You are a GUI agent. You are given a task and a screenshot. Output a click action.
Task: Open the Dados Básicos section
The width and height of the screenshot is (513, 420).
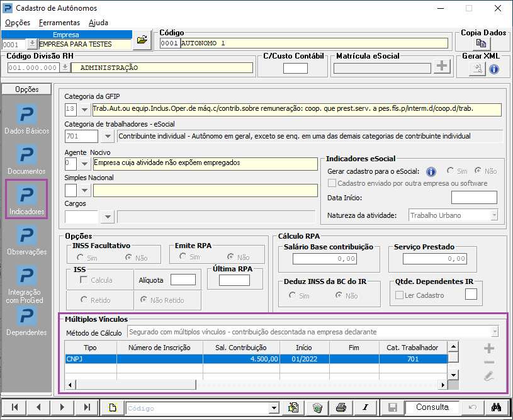[26, 120]
